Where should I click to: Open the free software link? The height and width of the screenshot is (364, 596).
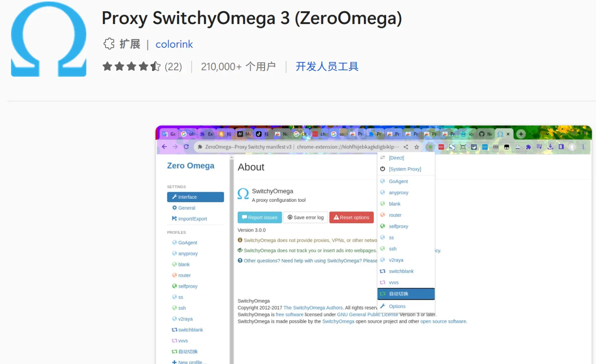[x=289, y=315]
